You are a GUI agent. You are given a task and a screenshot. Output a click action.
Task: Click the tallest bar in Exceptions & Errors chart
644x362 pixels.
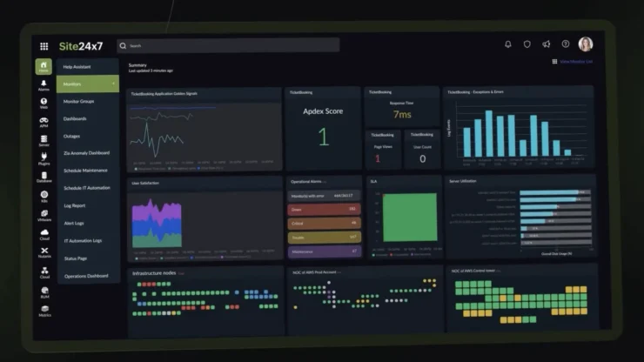489,133
